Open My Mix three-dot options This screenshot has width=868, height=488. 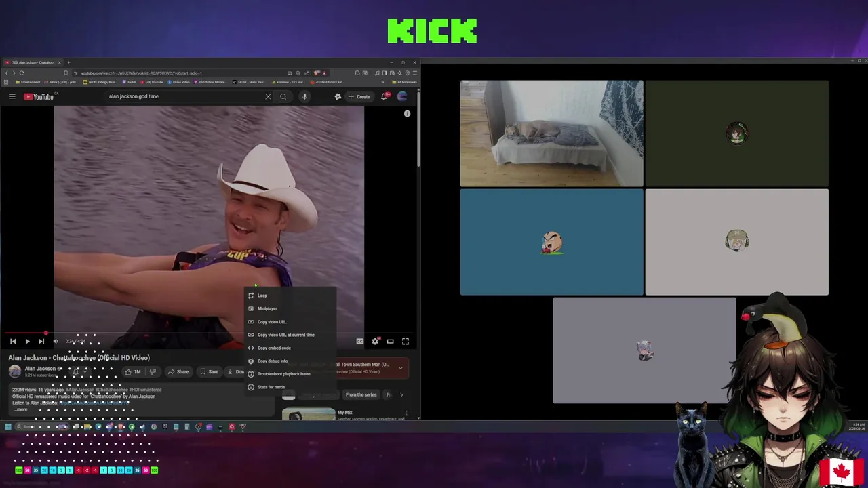tap(406, 413)
